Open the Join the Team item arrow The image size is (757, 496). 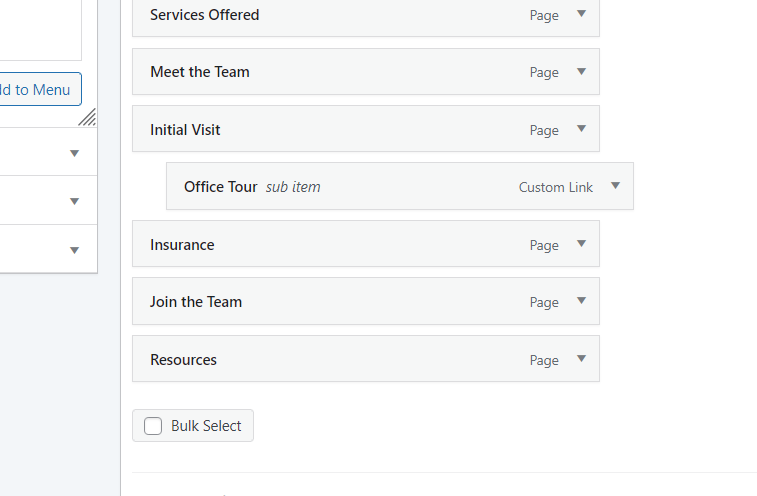click(x=581, y=301)
